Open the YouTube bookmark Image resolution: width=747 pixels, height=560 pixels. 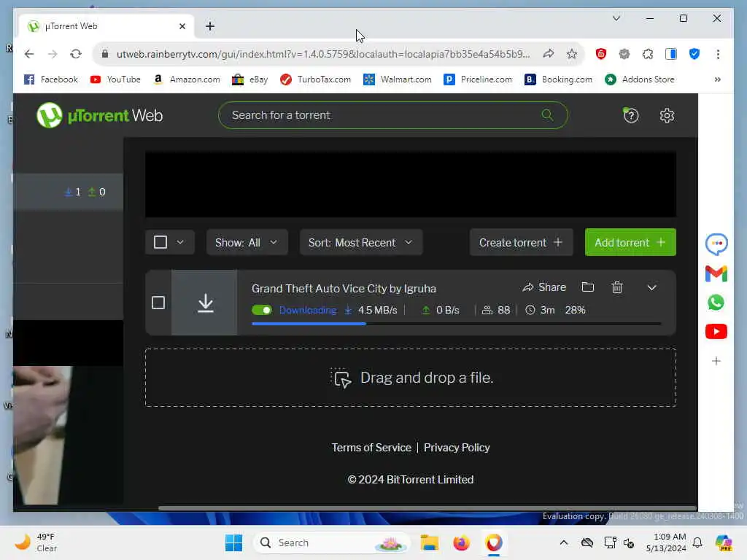[x=116, y=79]
